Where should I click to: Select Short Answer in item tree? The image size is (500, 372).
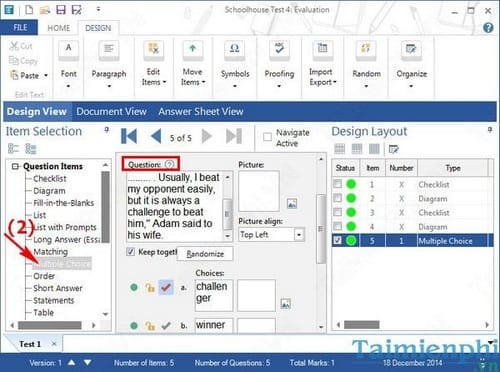click(x=58, y=288)
